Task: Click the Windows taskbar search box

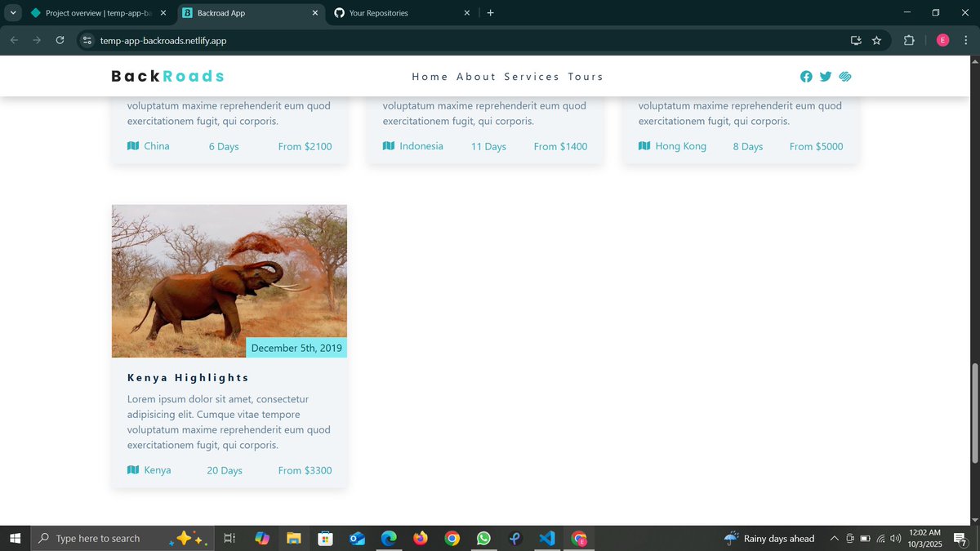Action: tap(122, 538)
